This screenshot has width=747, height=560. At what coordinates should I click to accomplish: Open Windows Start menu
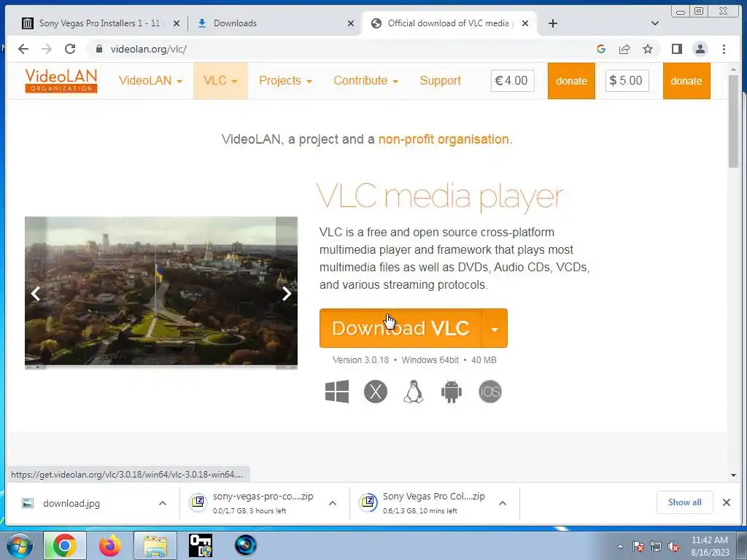tap(19, 545)
